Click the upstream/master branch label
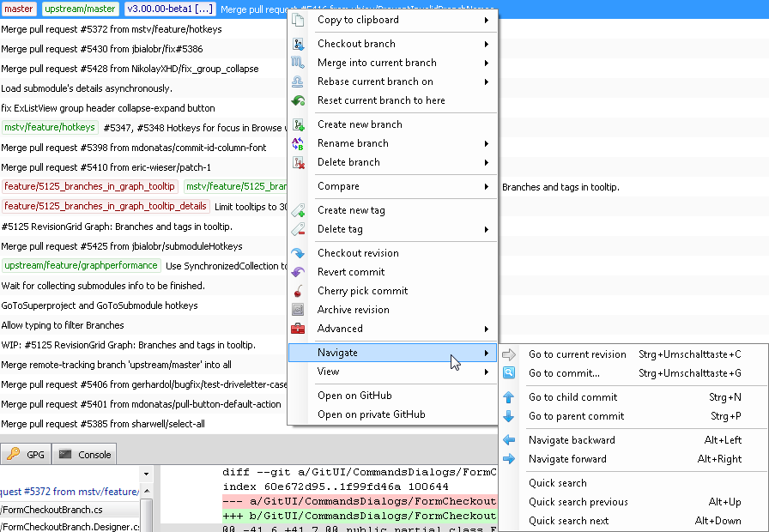 point(80,9)
